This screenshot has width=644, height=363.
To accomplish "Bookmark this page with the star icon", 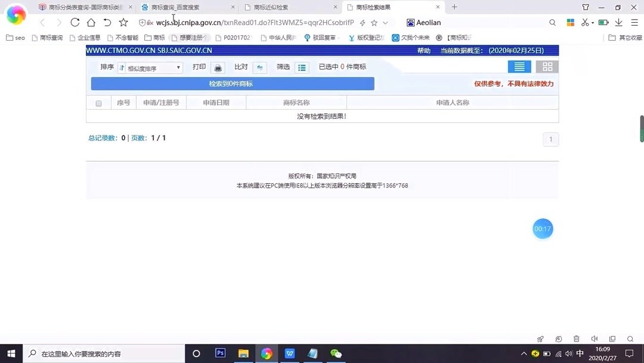I will point(374,22).
